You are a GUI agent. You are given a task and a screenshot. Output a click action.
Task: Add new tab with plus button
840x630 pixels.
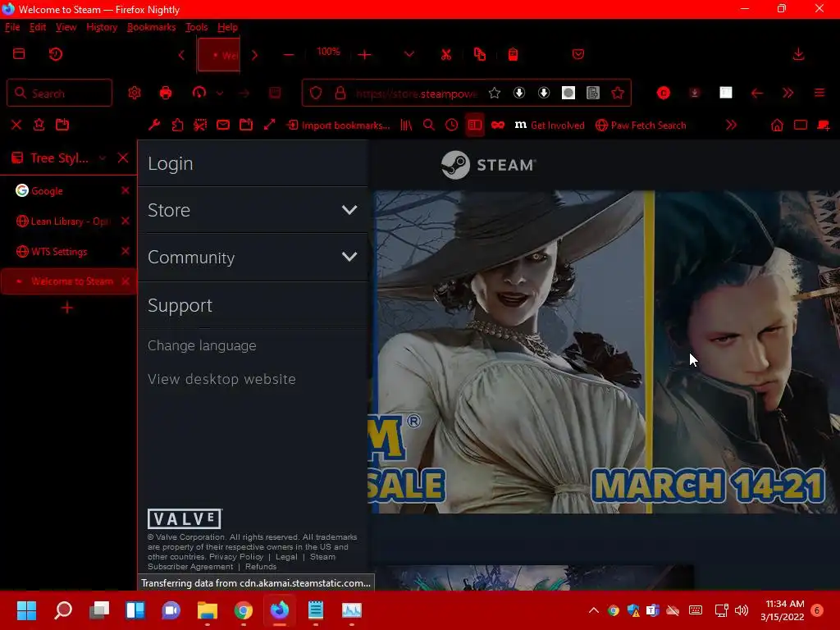coord(67,308)
